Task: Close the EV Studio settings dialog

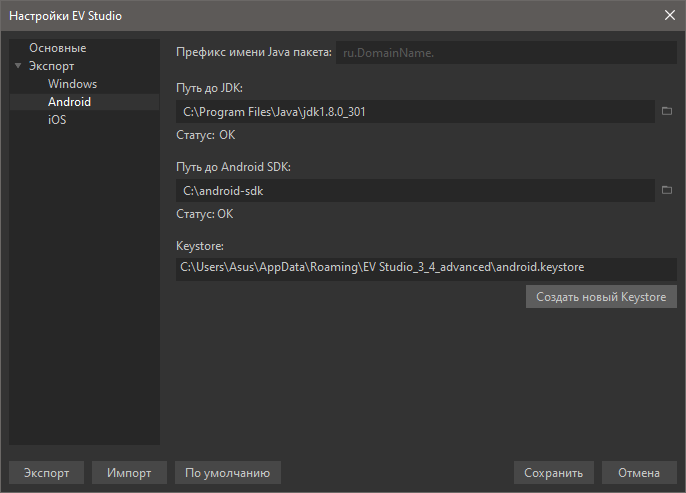Action: (669, 15)
